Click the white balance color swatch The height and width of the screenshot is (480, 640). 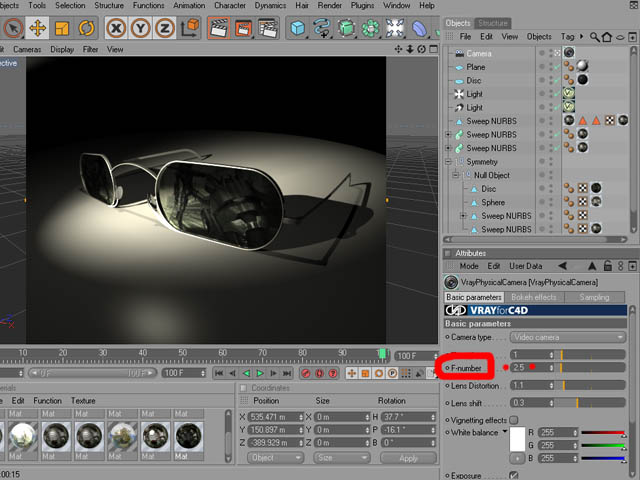(x=518, y=441)
